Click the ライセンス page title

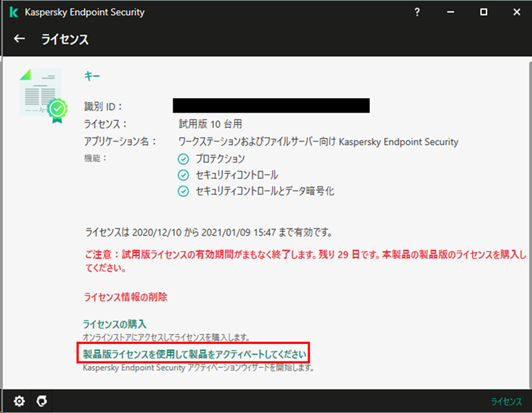65,39
